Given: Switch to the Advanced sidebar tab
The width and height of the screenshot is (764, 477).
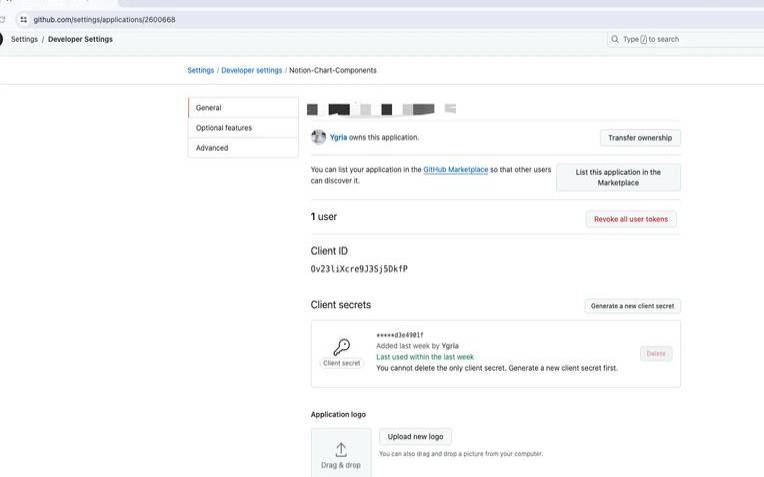Looking at the screenshot, I should pos(242,148).
